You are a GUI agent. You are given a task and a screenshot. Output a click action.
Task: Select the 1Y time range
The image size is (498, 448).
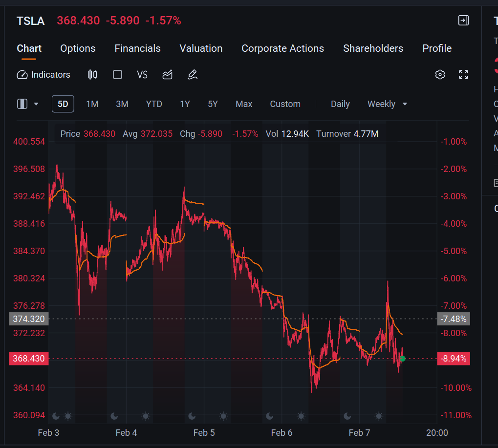185,104
